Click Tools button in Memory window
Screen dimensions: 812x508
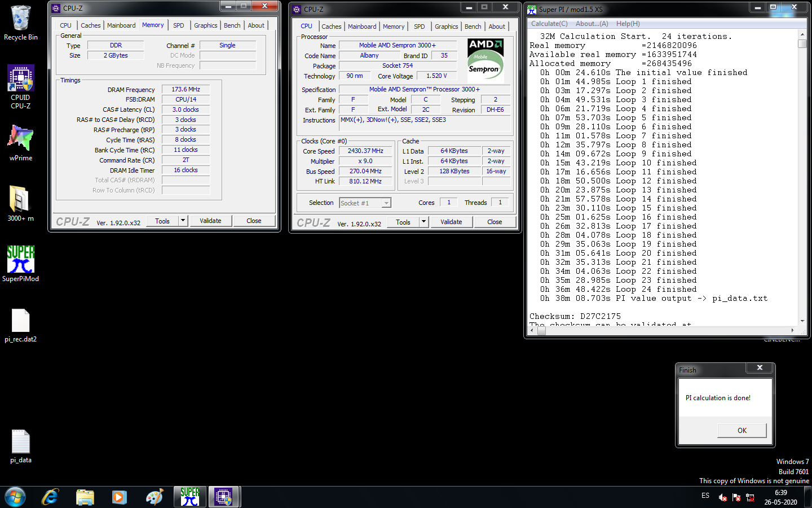pos(162,221)
